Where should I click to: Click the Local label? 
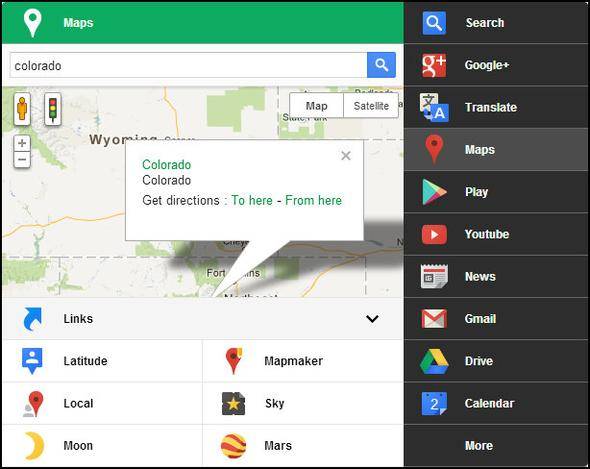pyautogui.click(x=78, y=404)
